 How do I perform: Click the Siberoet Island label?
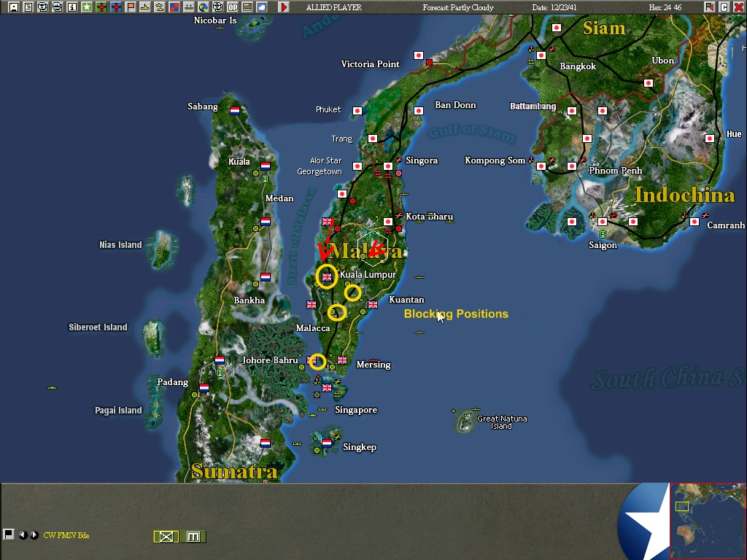coord(98,327)
